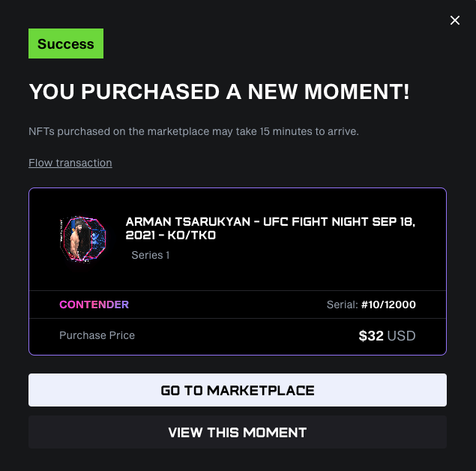476x471 pixels.
Task: Click the Serial: label text
Action: tap(343, 304)
